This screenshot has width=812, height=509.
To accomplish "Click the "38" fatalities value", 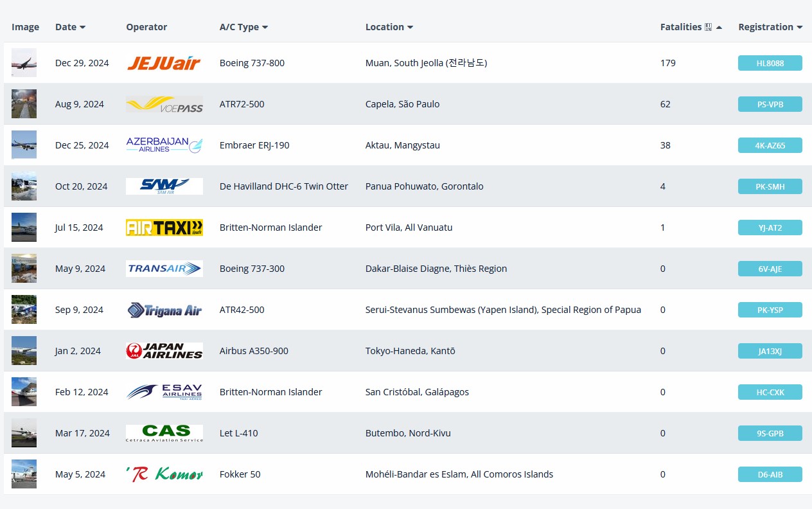I will tap(666, 145).
